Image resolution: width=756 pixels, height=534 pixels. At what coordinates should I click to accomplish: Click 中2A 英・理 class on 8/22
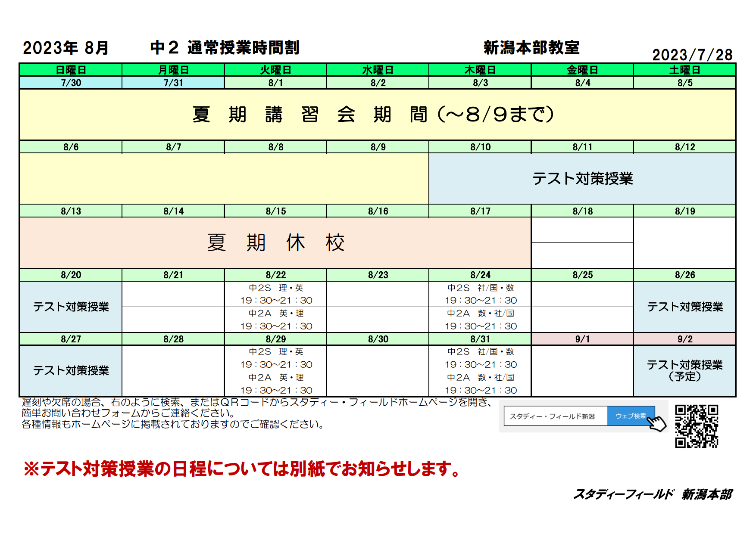tap(276, 320)
